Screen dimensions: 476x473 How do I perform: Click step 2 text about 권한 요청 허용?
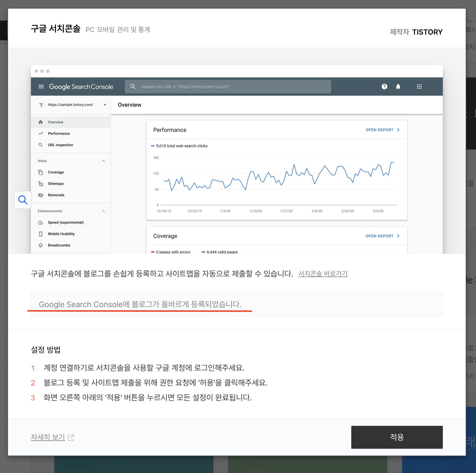pos(155,383)
